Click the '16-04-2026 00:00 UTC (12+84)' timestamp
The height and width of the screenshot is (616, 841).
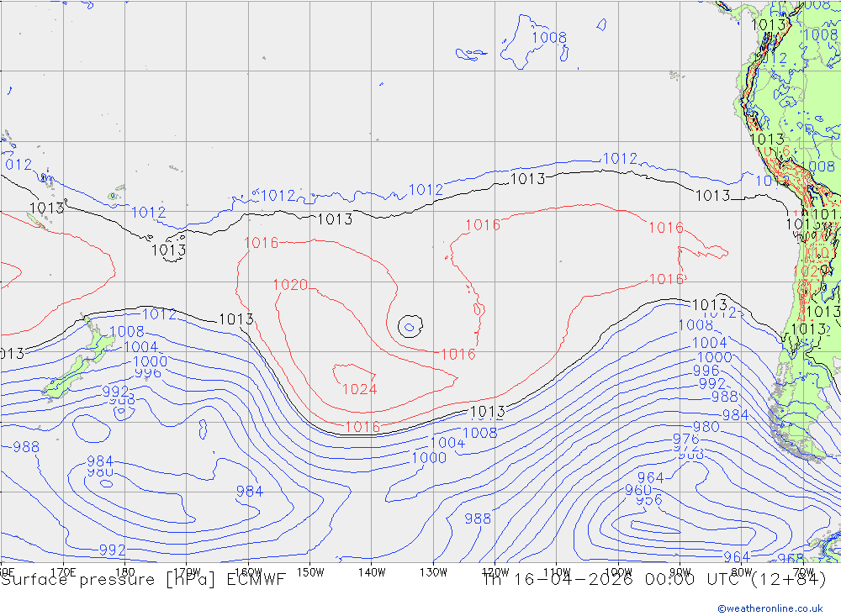pos(669,580)
